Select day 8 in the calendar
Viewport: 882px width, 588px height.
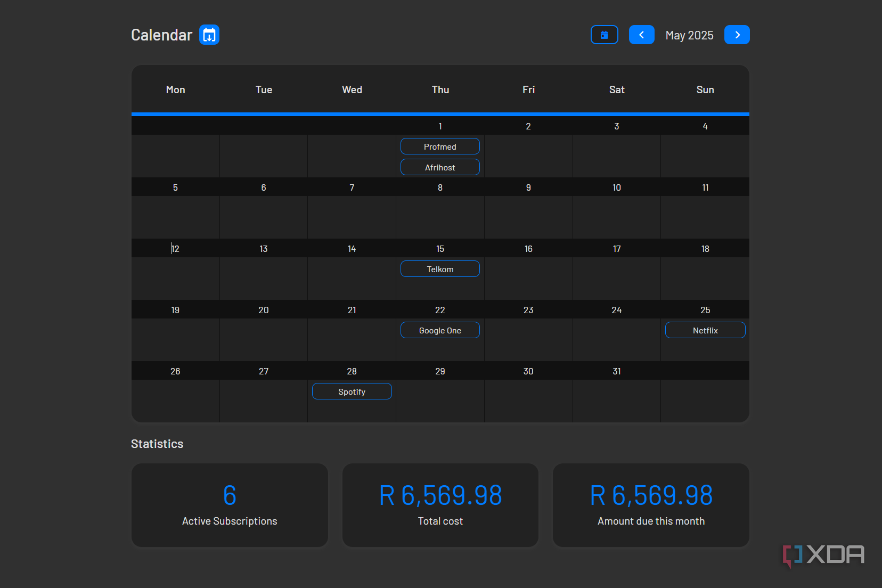(440, 187)
